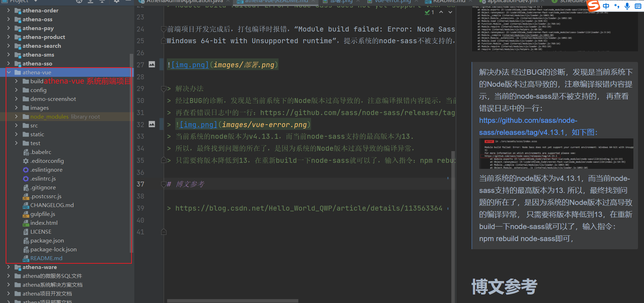Image resolution: width=644 pixels, height=303 pixels.
Task: Expand the demo-screenshot folder
Action: point(16,99)
